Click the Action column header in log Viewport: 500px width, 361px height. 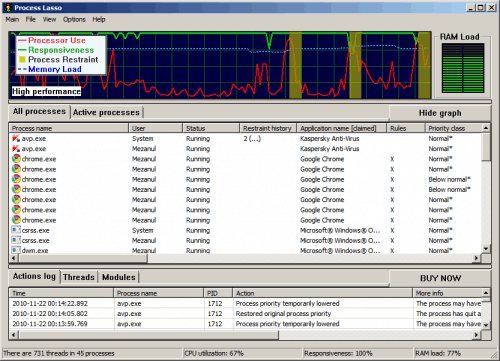coord(322,293)
